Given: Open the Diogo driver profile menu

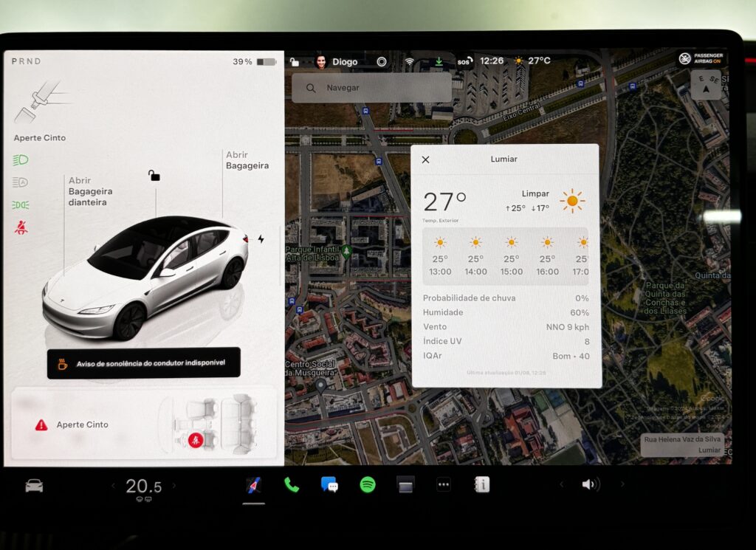Looking at the screenshot, I should [x=337, y=62].
